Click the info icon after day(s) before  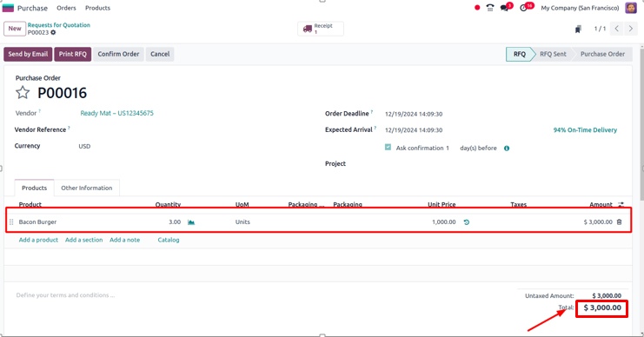(x=507, y=149)
